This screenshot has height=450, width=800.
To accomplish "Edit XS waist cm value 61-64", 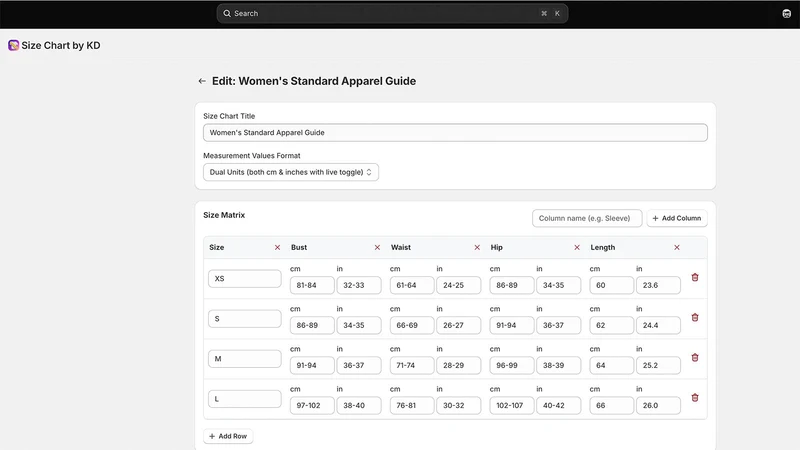I will click(x=412, y=285).
